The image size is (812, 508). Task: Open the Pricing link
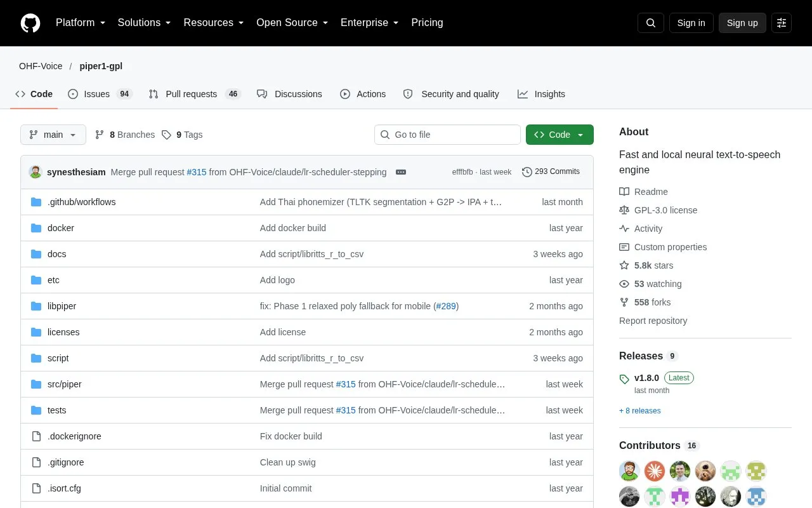coord(427,23)
